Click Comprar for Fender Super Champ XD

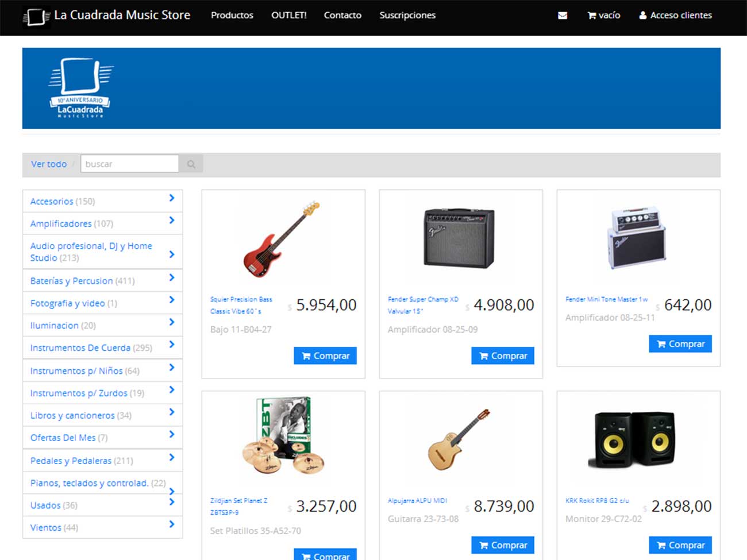click(503, 356)
